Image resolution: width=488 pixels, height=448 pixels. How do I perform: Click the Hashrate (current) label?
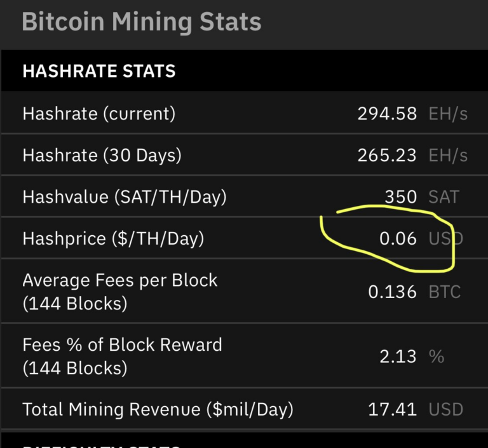(x=98, y=114)
